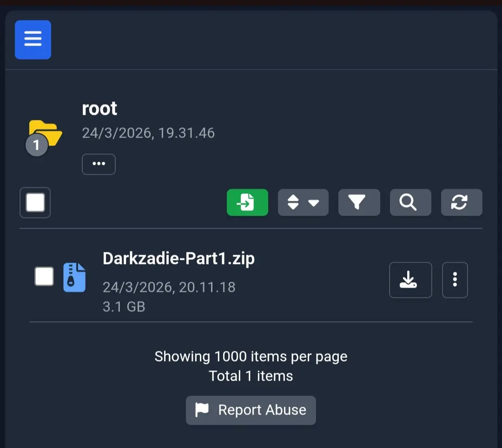
Task: Click the green import file button
Action: click(x=247, y=202)
